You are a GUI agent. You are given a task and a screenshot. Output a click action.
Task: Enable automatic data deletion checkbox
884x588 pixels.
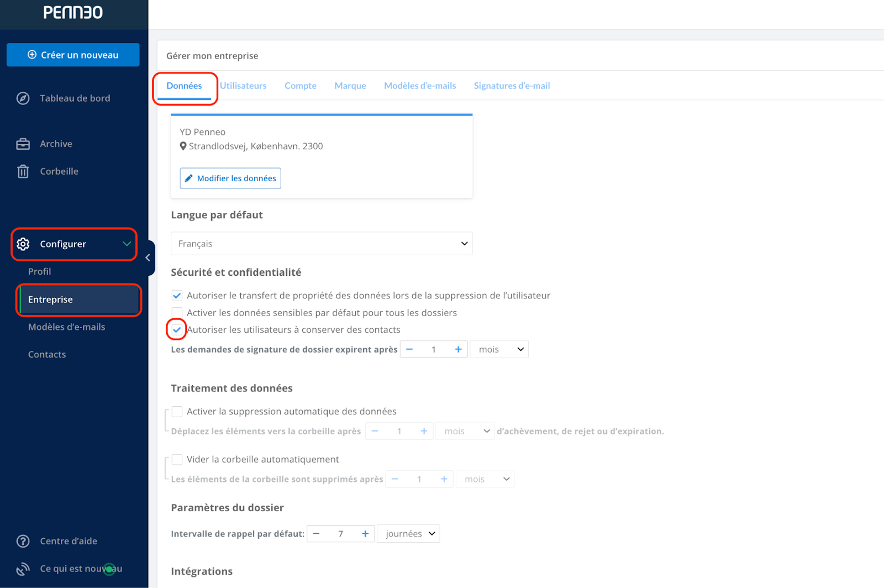tap(177, 412)
